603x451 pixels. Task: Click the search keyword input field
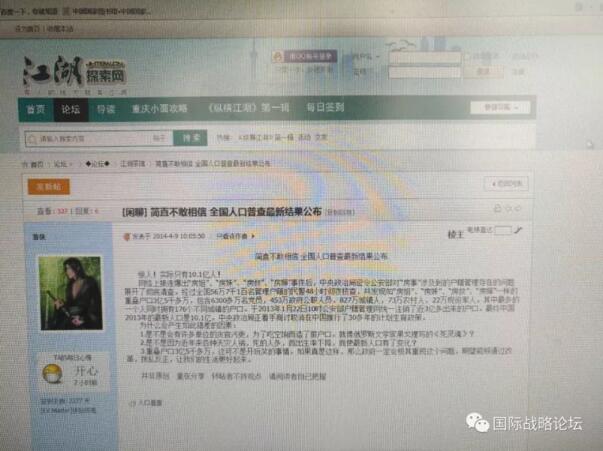pos(85,137)
